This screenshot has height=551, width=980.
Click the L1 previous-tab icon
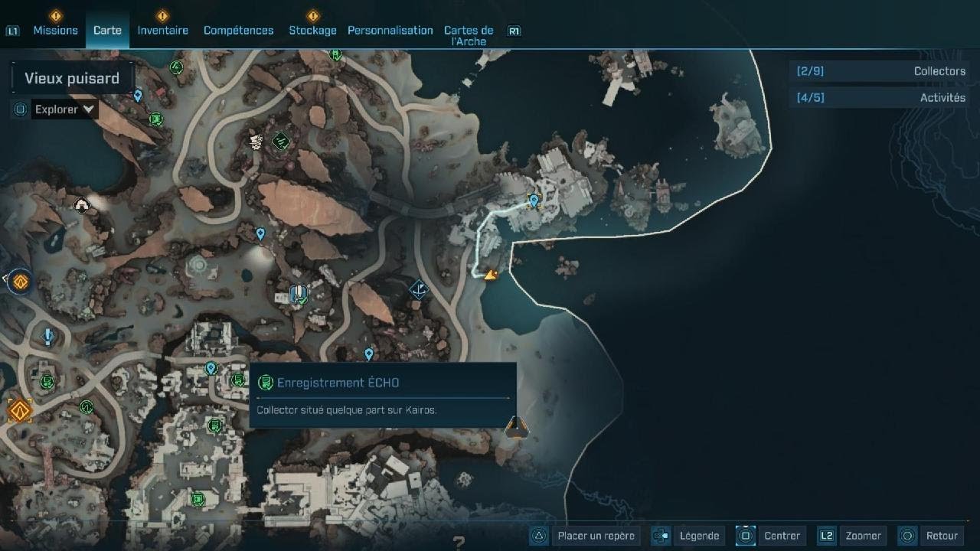[x=12, y=31]
